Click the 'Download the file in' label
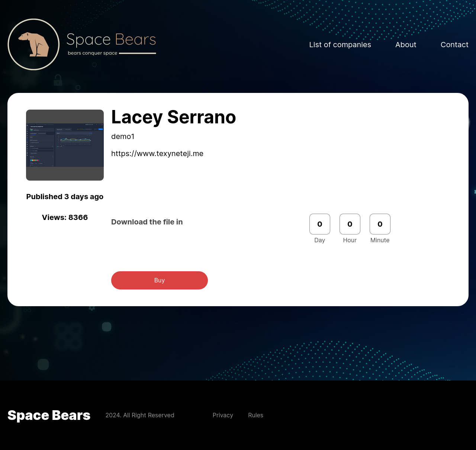This screenshot has width=476, height=450. coord(147,222)
